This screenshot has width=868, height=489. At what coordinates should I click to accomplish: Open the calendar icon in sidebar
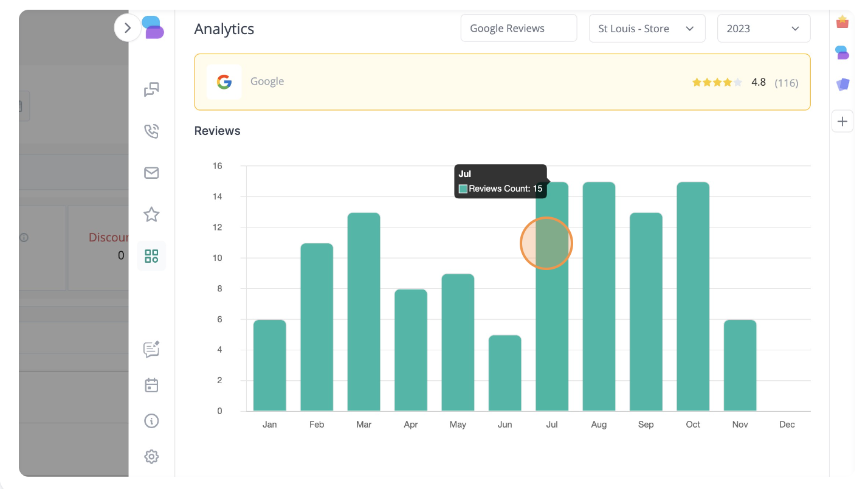coord(151,385)
